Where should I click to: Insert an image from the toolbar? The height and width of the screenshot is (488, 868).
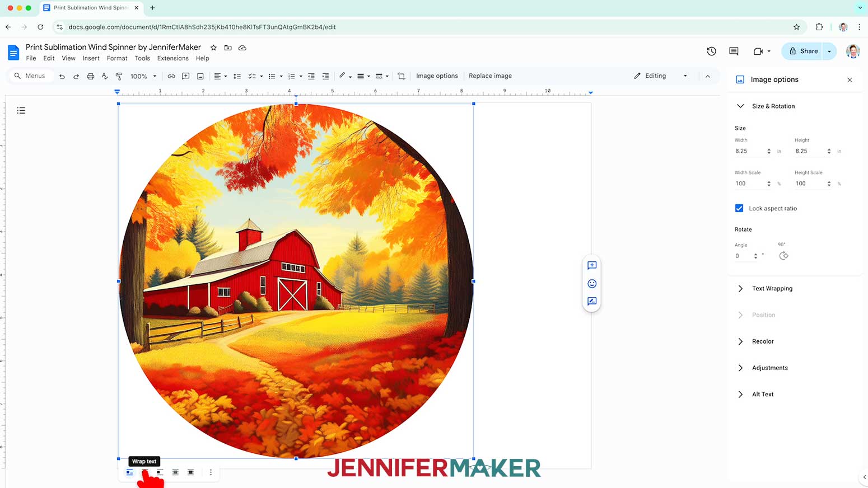(x=200, y=76)
